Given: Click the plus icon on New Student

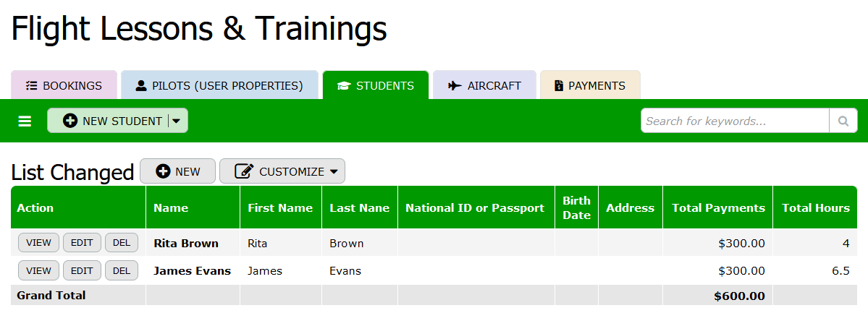Looking at the screenshot, I should [x=70, y=121].
